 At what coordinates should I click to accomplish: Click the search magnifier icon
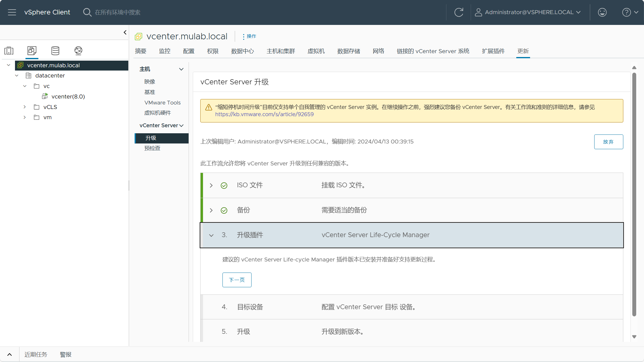click(x=87, y=12)
